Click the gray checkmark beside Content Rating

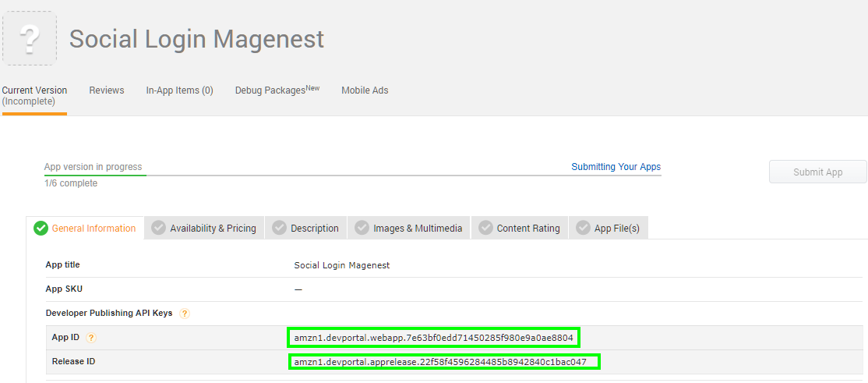point(485,228)
